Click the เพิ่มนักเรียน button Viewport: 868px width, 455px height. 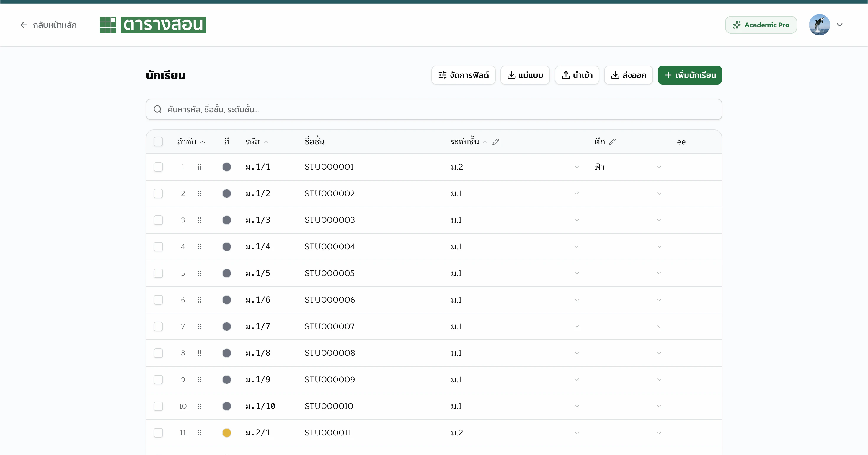(x=689, y=75)
